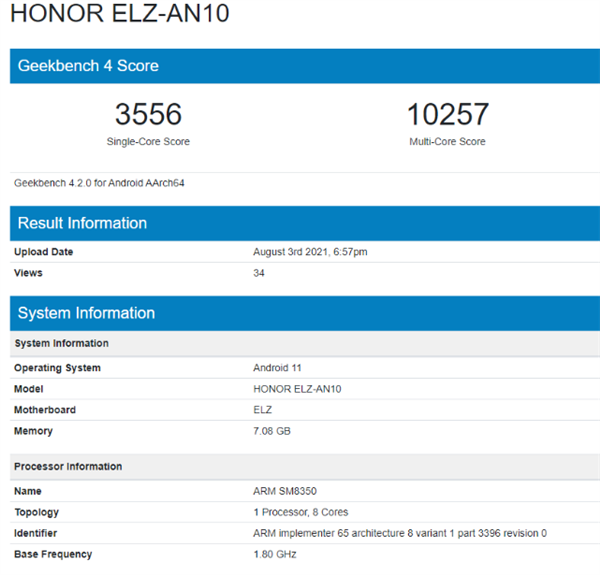Click the Memory label
Screen dimensions: 600x575
33,431
